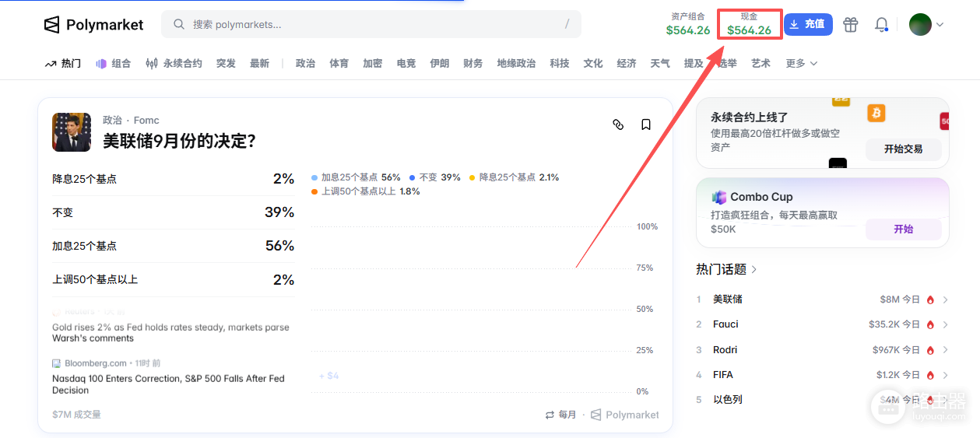Open the 天气 category

click(660, 63)
